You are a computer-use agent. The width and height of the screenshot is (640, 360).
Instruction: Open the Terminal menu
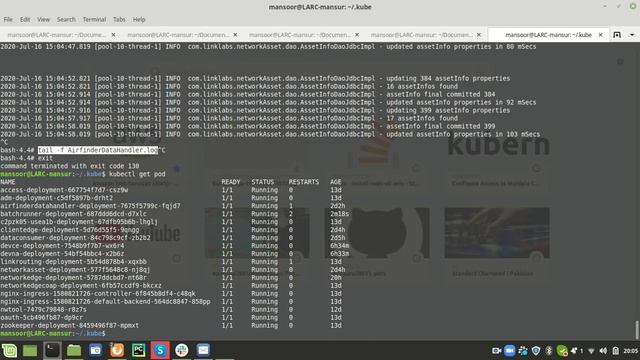(94, 20)
